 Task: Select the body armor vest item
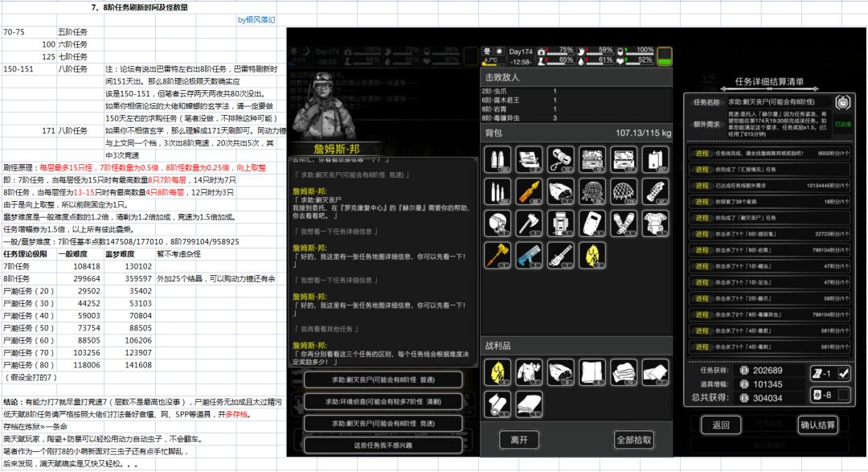[656, 224]
